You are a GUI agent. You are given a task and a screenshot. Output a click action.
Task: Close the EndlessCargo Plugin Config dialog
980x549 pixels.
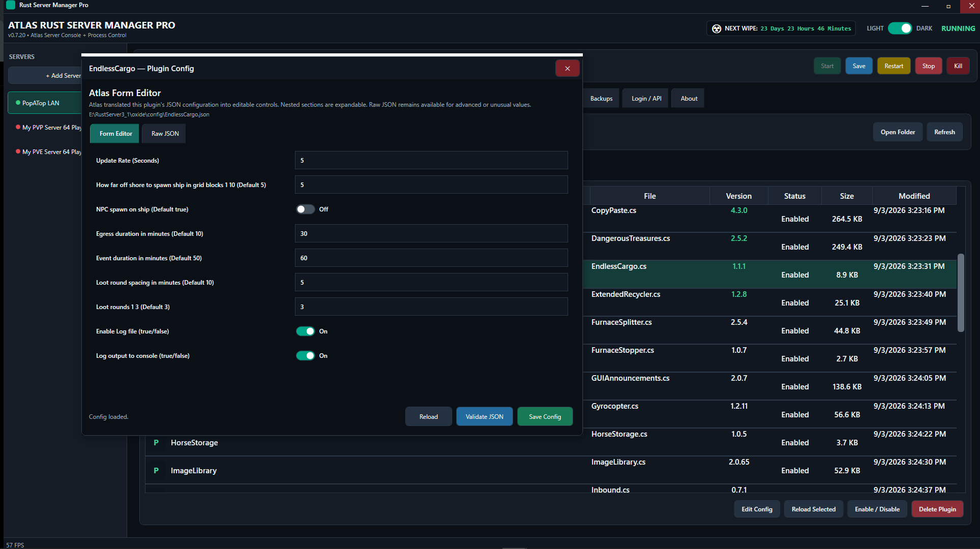point(567,68)
